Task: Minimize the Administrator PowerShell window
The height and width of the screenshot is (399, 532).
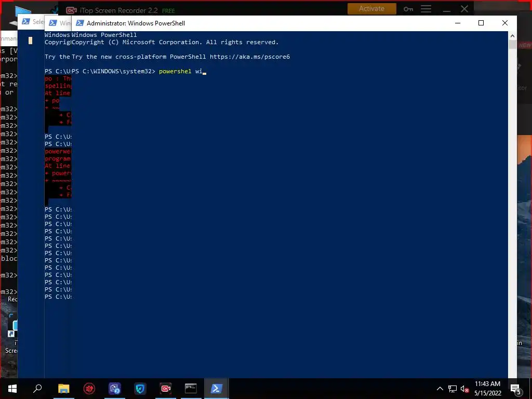Action: (458, 23)
